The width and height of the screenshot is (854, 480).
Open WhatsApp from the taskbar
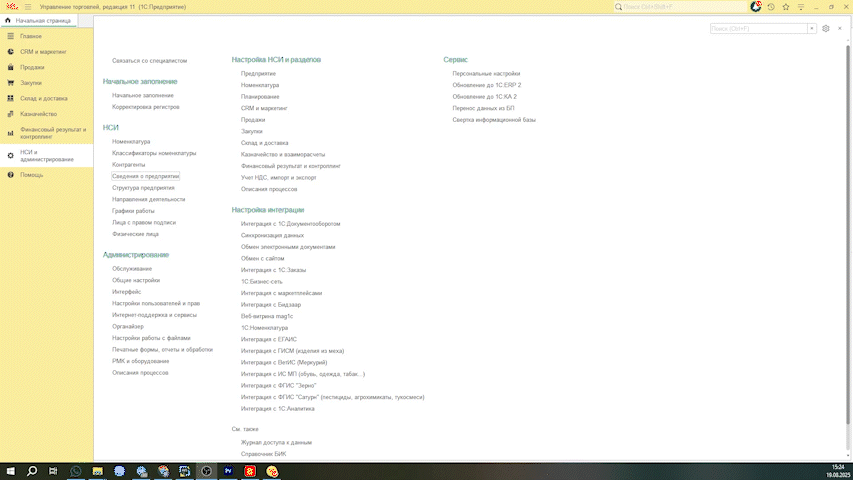pos(76,471)
